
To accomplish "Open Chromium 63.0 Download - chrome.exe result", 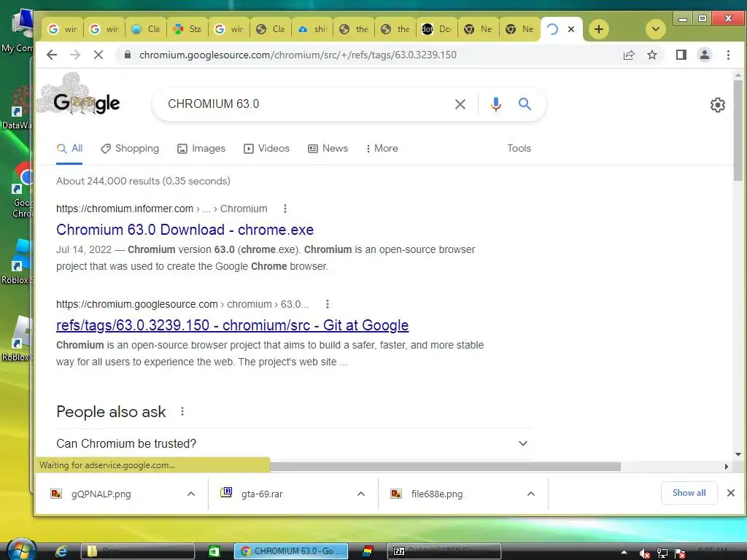I will click(185, 230).
